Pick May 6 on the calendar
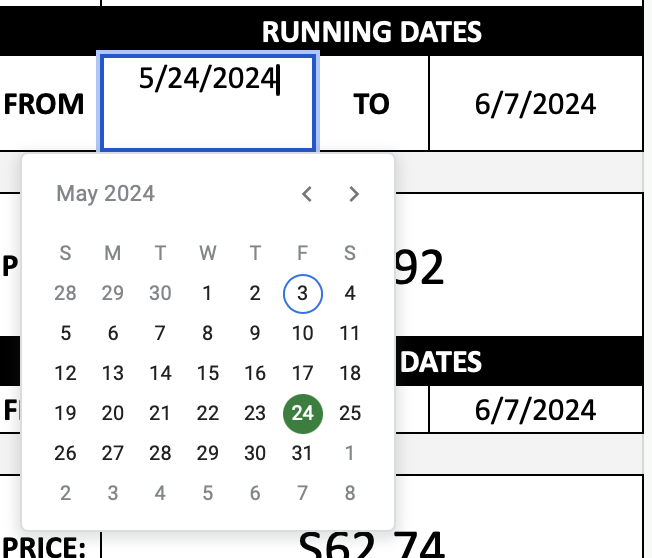The image size is (652, 558). coord(113,334)
